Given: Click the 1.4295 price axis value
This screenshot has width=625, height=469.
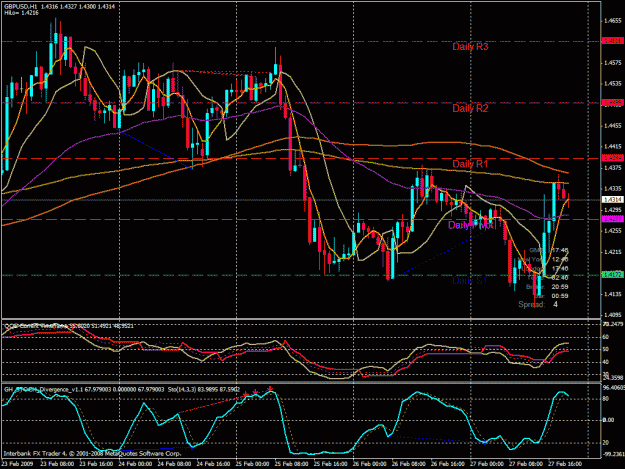Looking at the screenshot, I should click(x=613, y=210).
